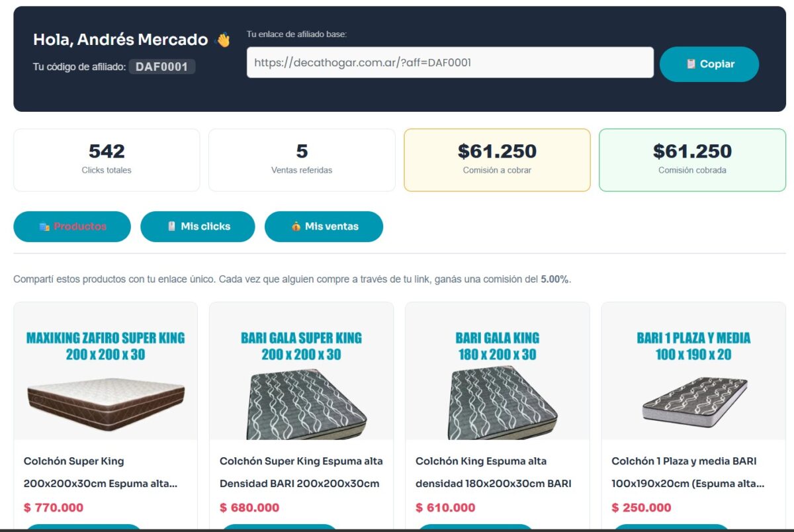The image size is (794, 532).
Task: Click the Comisión cobrada card
Action: tap(692, 160)
